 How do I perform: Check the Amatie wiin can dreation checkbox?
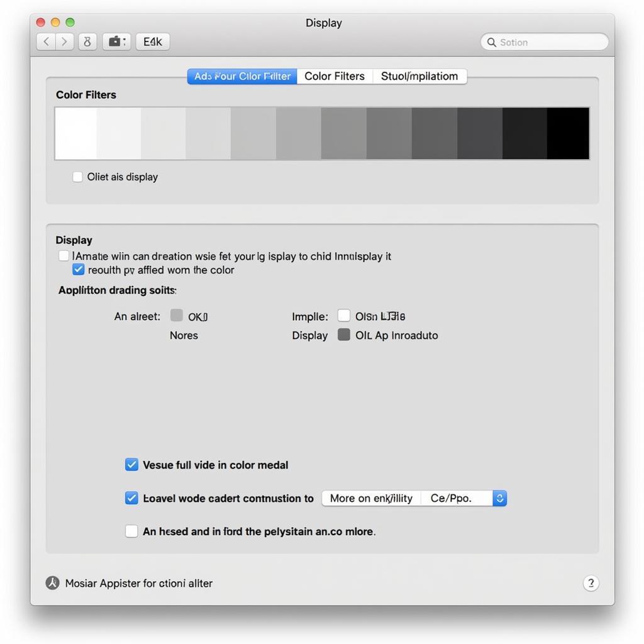tap(64, 256)
